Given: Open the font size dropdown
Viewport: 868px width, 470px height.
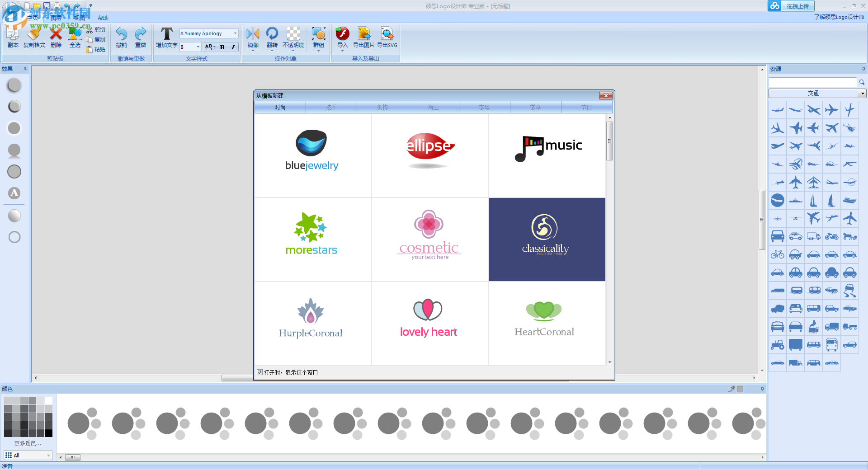Looking at the screenshot, I should click(x=198, y=47).
